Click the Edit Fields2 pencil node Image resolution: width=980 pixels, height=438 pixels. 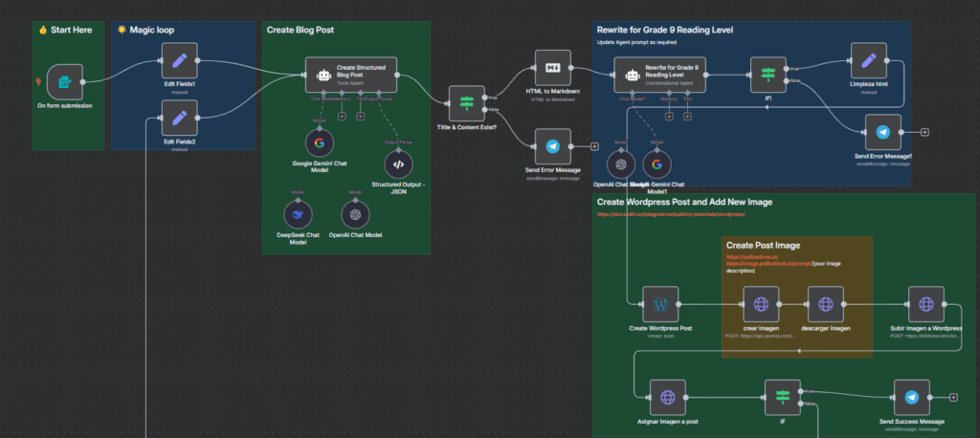click(179, 119)
